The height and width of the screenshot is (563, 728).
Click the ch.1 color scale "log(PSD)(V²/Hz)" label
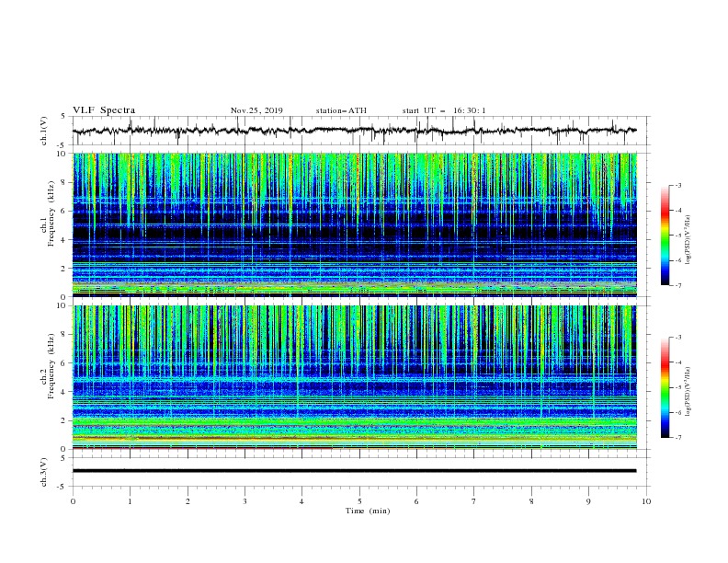[x=688, y=240]
